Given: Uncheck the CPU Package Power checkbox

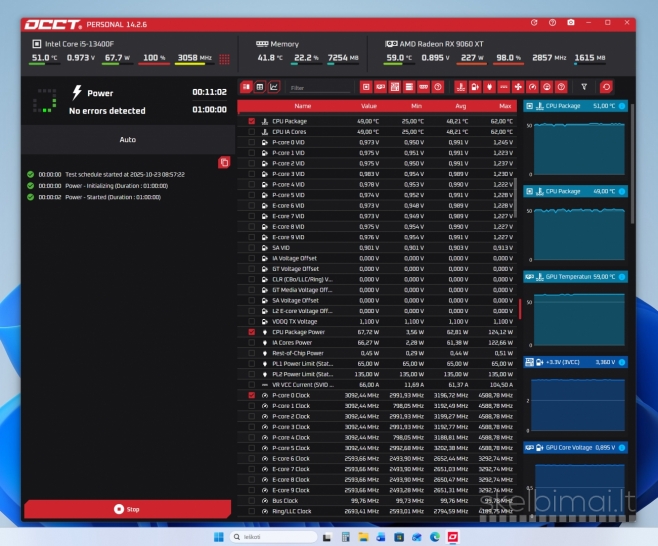Looking at the screenshot, I should (x=252, y=332).
